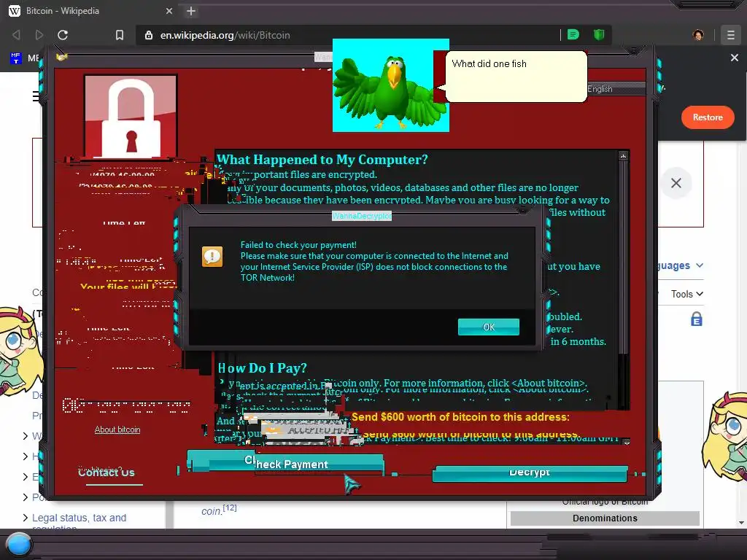Screen dimensions: 747x560
Task: Open the English language selector in WannaDecryptor
Action: click(x=616, y=89)
